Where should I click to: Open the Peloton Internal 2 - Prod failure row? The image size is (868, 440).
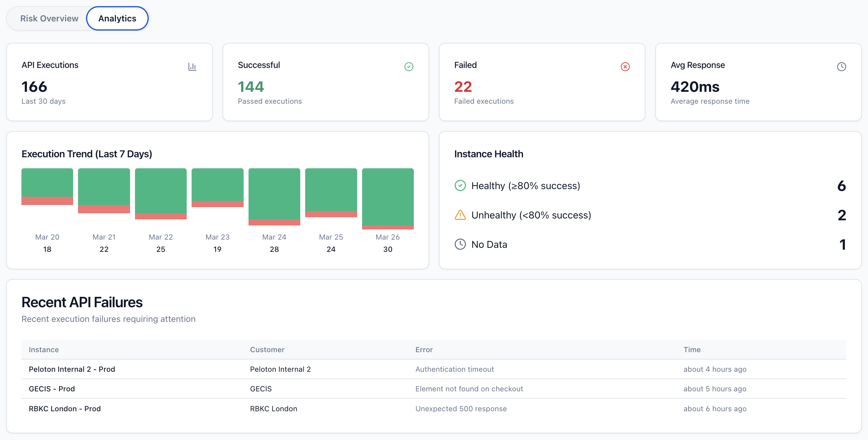(72, 369)
